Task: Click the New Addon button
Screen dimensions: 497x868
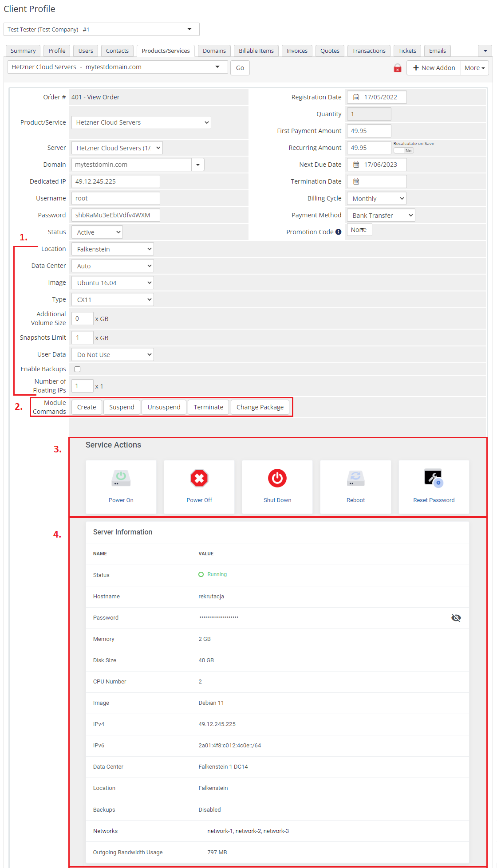Action: (x=434, y=68)
